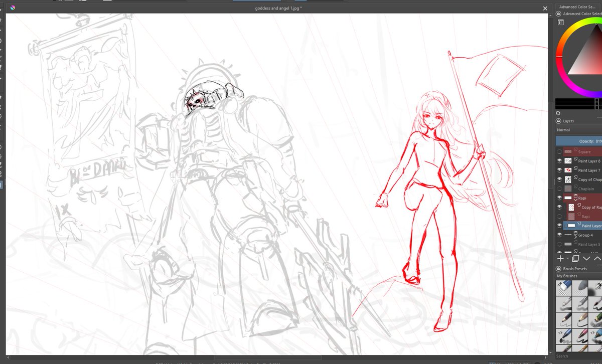Select the Square layer name
This screenshot has height=364, width=602.
click(584, 152)
